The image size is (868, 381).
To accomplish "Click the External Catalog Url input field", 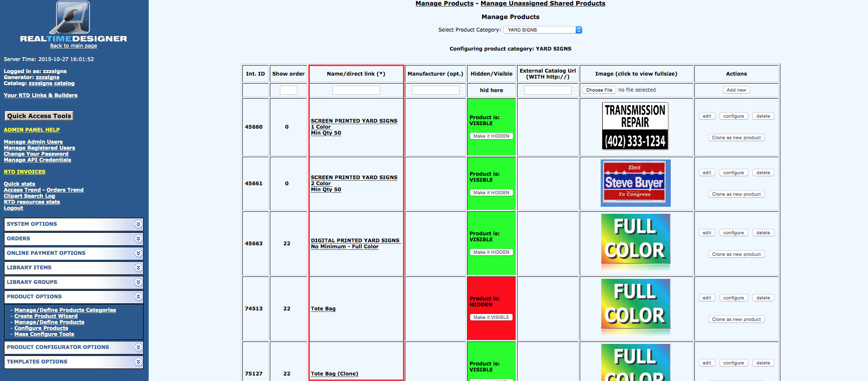I will pos(548,90).
